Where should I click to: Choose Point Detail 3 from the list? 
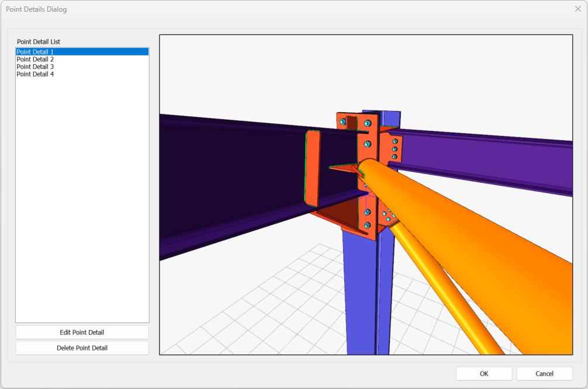[x=35, y=67]
